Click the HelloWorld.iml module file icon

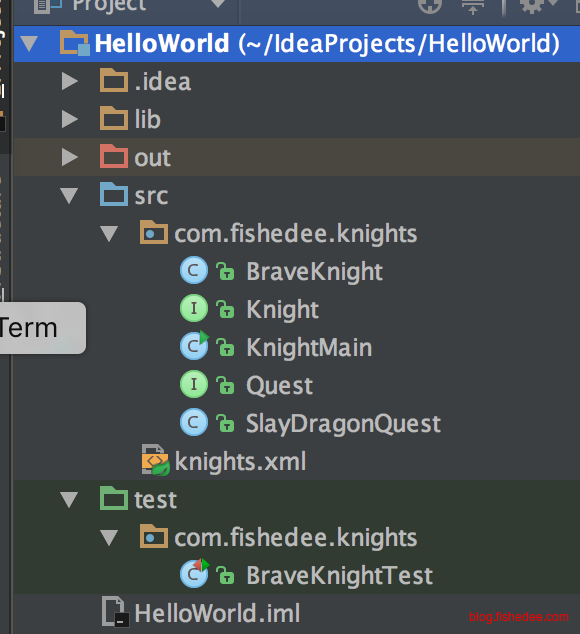(x=115, y=611)
